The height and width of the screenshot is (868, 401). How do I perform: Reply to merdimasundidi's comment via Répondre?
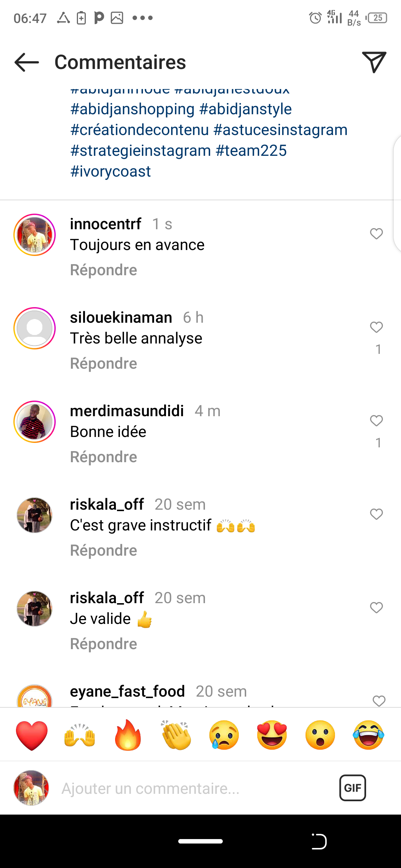point(104,457)
